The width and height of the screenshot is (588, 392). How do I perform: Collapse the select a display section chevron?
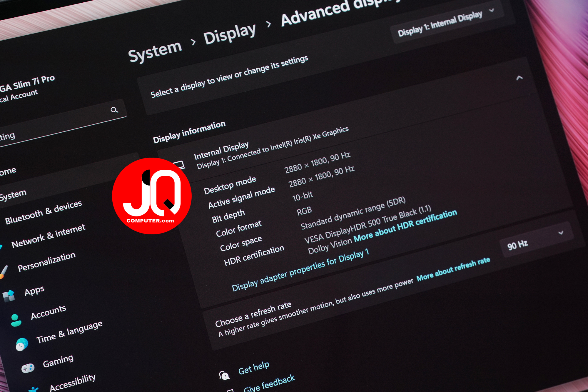tap(519, 78)
